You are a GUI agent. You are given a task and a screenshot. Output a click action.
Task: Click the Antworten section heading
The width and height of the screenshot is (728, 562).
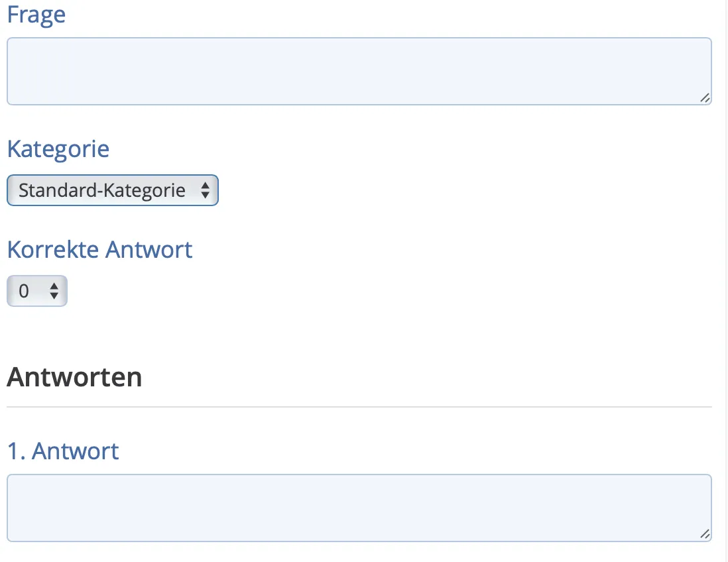[74, 377]
